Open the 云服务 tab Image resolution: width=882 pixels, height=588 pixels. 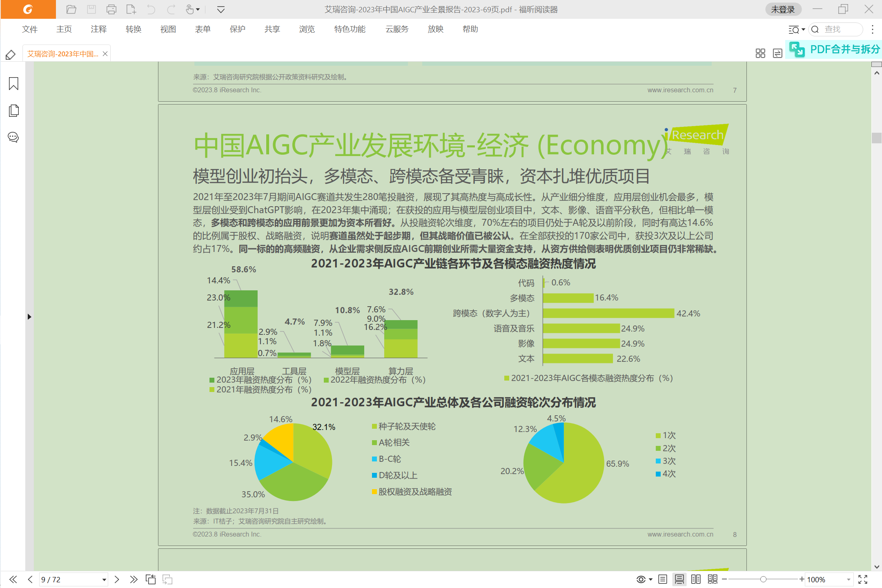(x=397, y=29)
